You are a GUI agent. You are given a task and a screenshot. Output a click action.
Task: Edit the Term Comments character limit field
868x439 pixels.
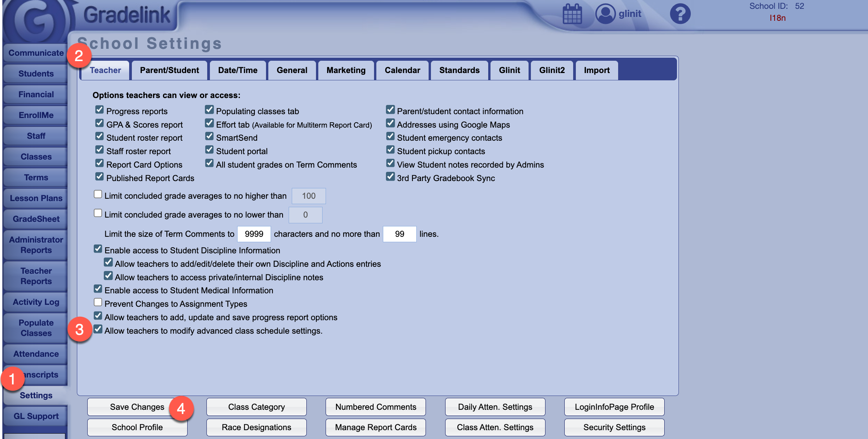254,234
